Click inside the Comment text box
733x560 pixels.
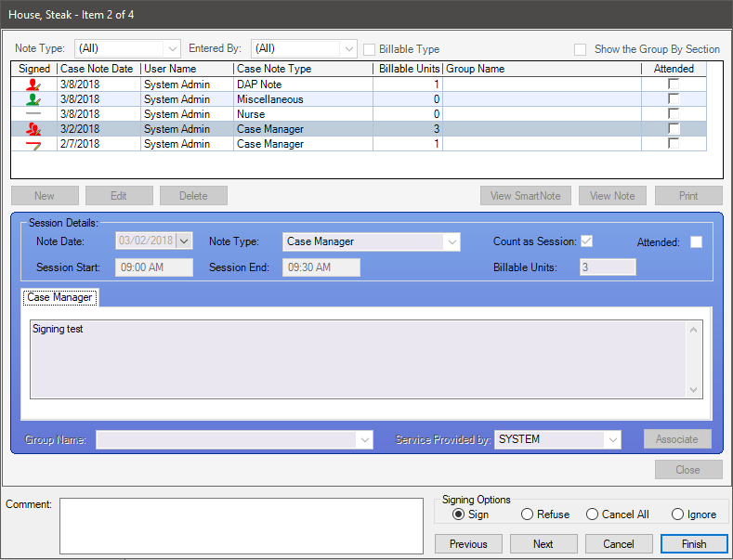[x=242, y=527]
